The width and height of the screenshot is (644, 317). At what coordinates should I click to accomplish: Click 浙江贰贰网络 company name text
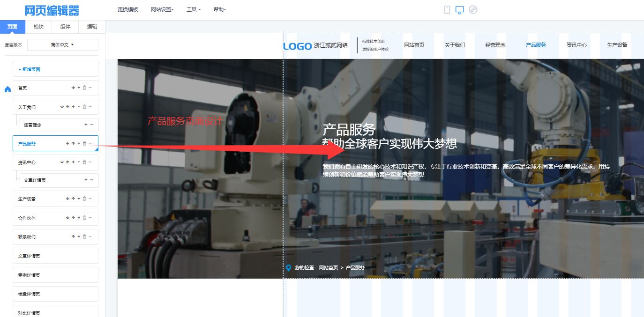(331, 45)
